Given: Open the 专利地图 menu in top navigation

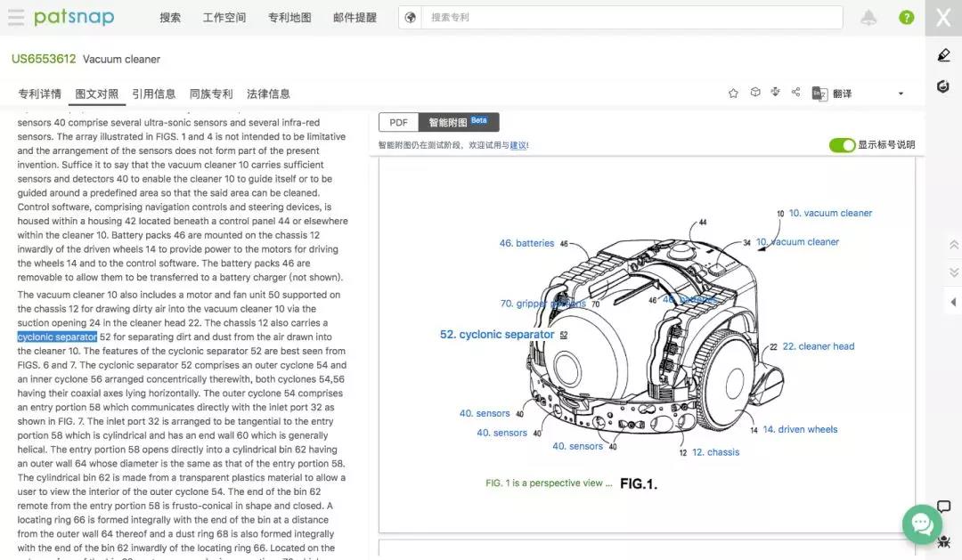Looking at the screenshot, I should point(289,18).
